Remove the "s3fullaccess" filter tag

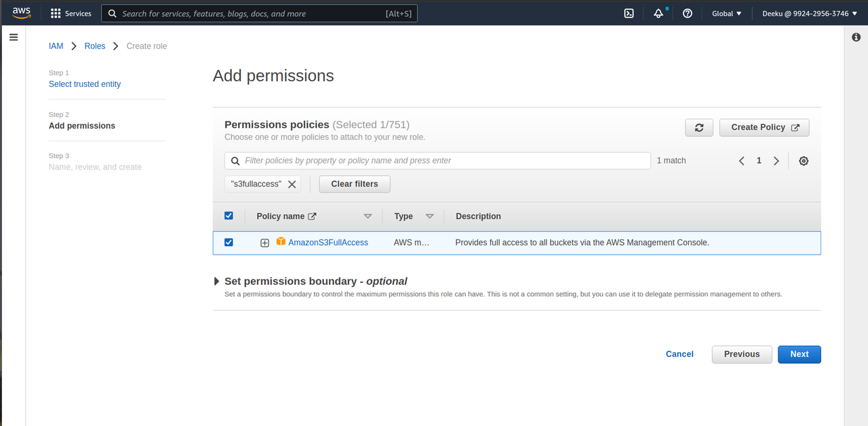click(x=292, y=184)
